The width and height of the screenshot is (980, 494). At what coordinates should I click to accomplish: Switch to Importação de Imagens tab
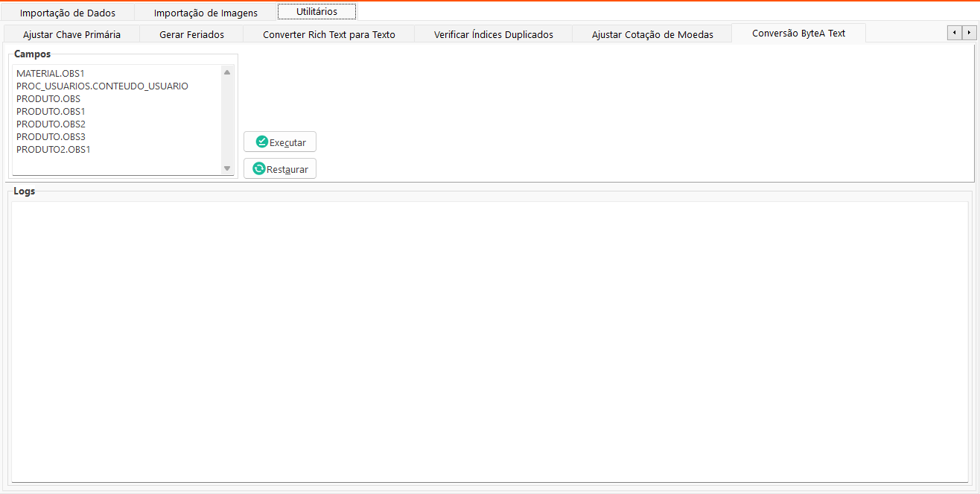point(206,13)
